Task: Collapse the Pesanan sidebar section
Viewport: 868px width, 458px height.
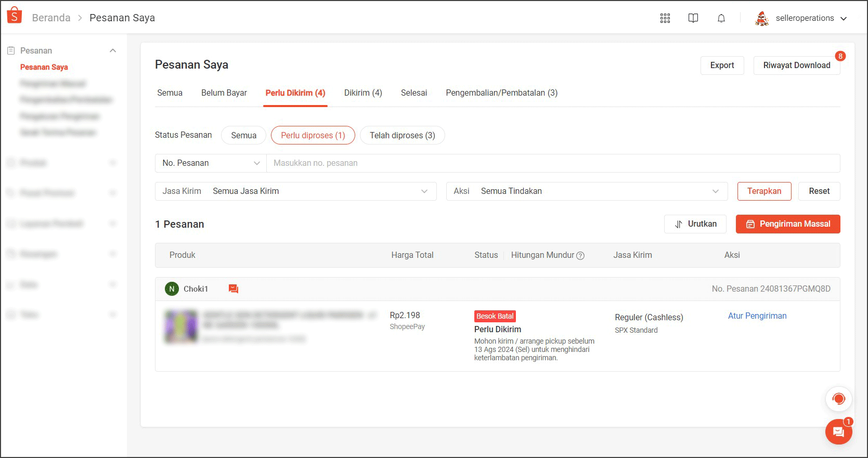Action: 113,50
